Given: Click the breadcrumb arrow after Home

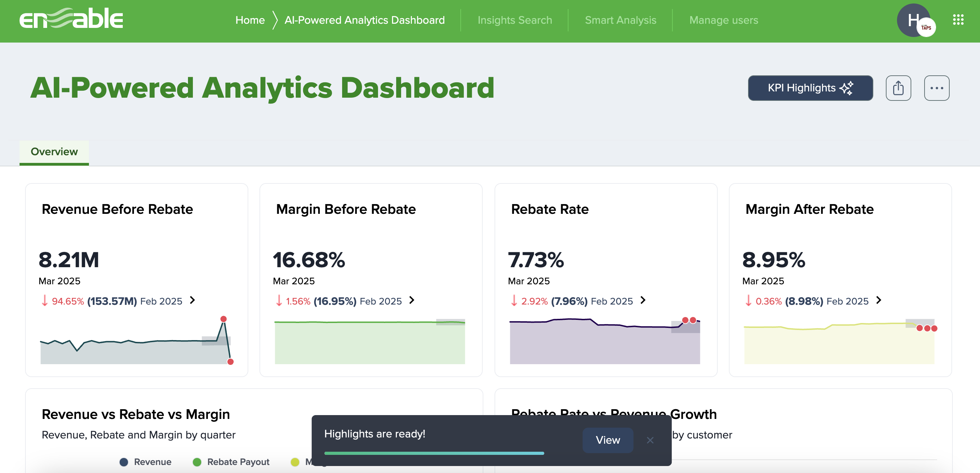Looking at the screenshot, I should tap(275, 20).
